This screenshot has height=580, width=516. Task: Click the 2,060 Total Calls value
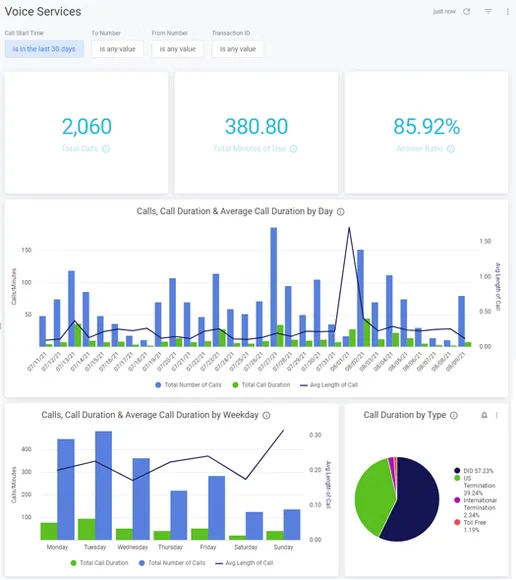pyautogui.click(x=87, y=126)
